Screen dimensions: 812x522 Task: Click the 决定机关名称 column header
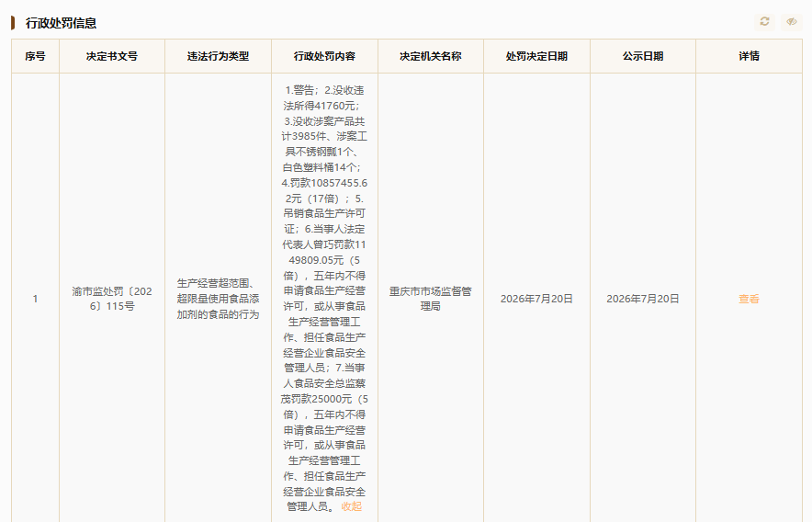[430, 56]
